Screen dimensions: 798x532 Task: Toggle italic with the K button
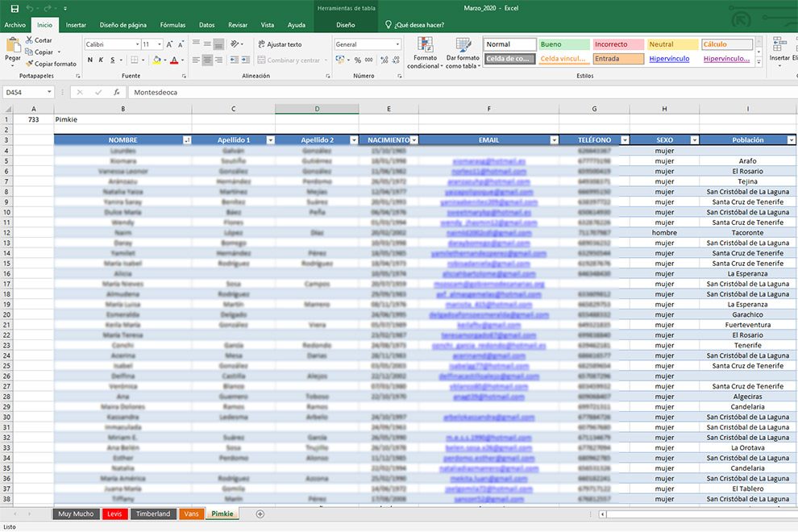click(x=101, y=60)
